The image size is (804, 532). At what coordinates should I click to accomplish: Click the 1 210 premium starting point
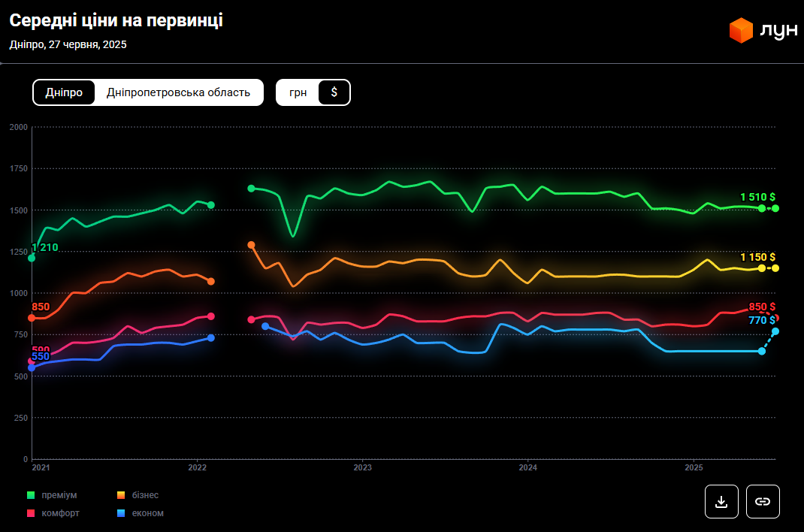pyautogui.click(x=32, y=258)
